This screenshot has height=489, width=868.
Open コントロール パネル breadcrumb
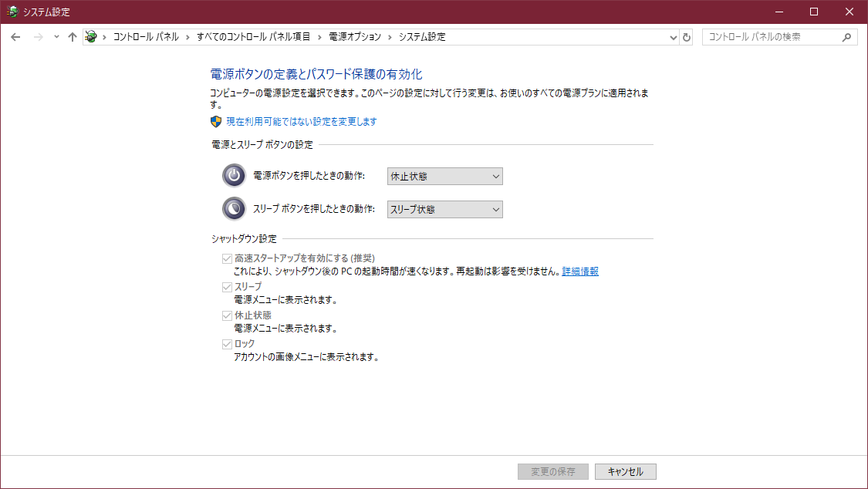point(146,37)
